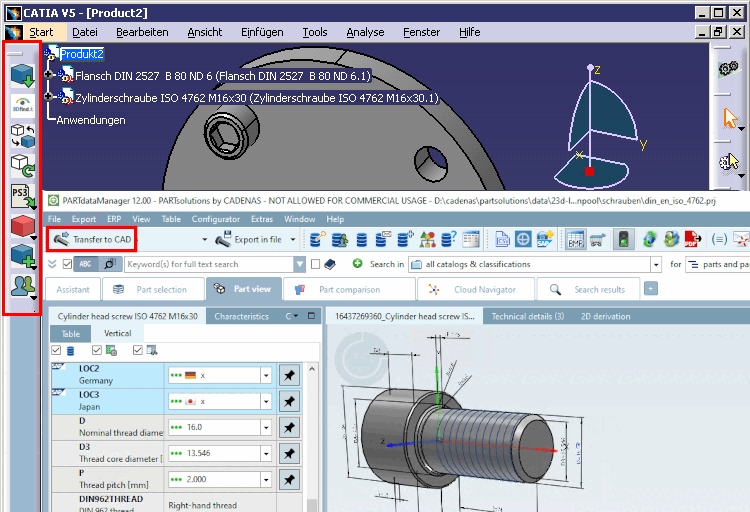Click the insert part cube icon with green arrow
750x512 pixels.
21,75
